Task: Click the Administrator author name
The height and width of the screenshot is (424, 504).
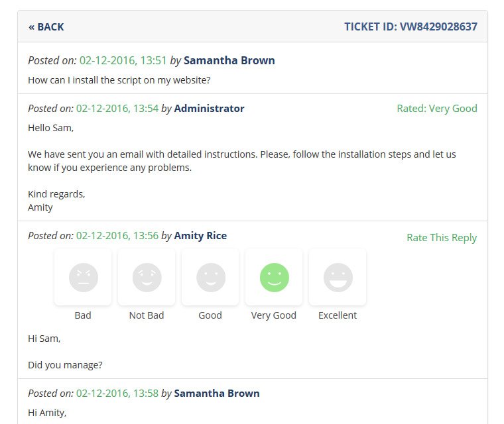Action: pyautogui.click(x=209, y=109)
